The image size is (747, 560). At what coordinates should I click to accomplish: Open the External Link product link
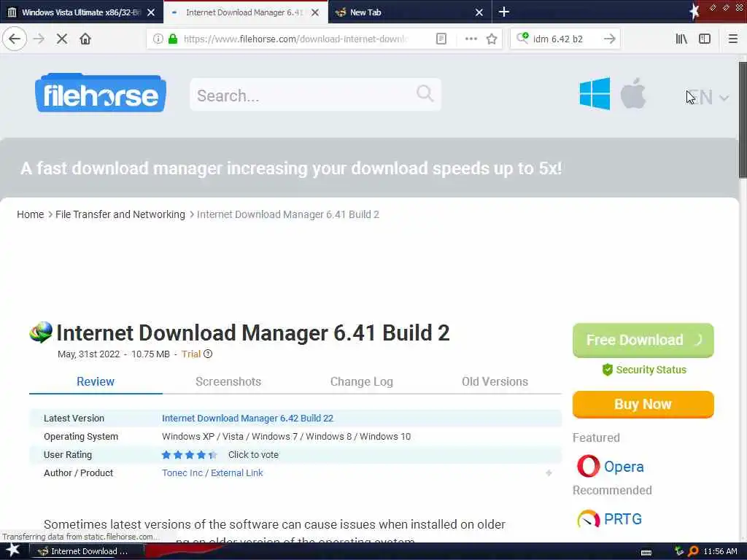(237, 472)
